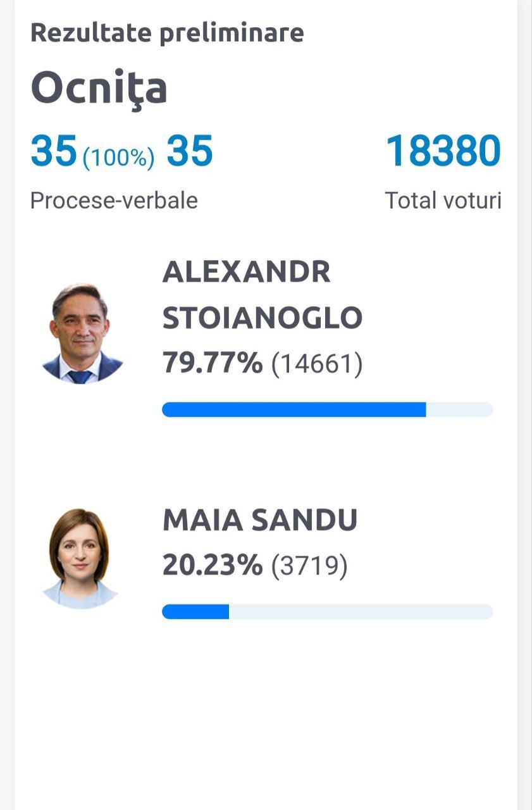Click the first 35 before (100%)

point(54,151)
